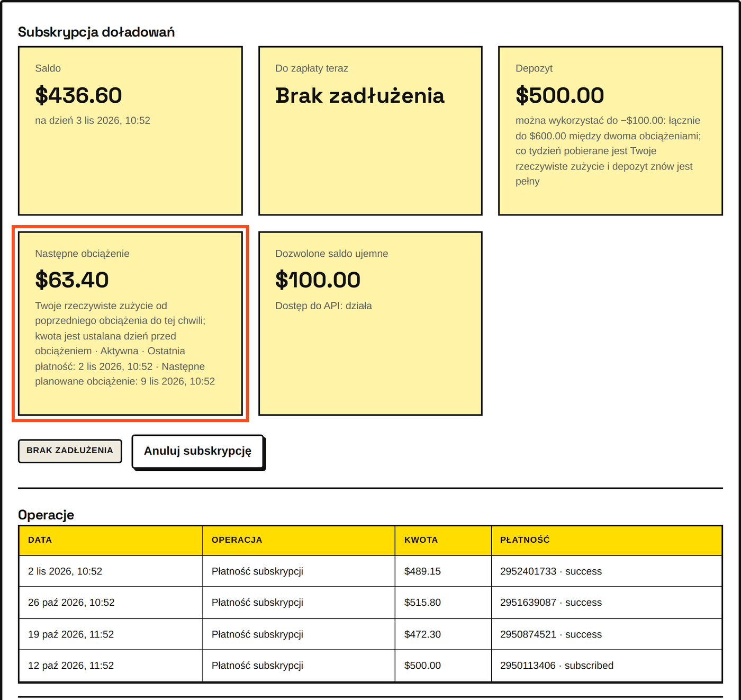
Task: Select the 2 lis 2026 operation row
Action: pyautogui.click(x=370, y=571)
